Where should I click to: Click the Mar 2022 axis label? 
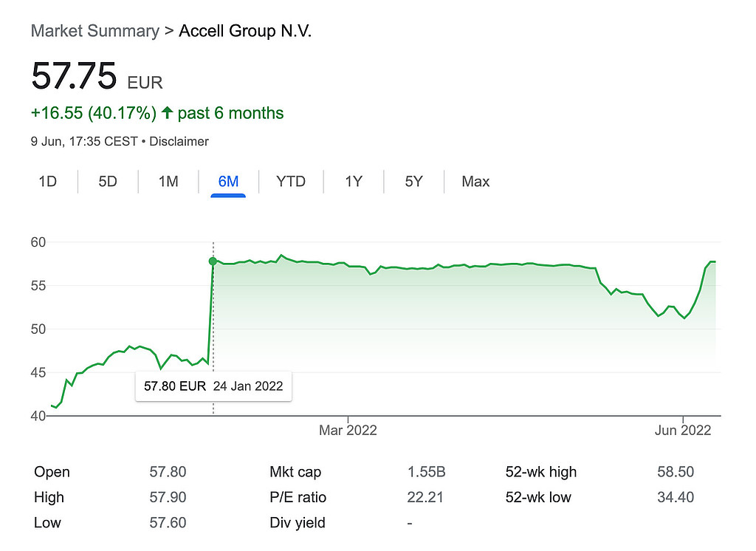pos(347,430)
